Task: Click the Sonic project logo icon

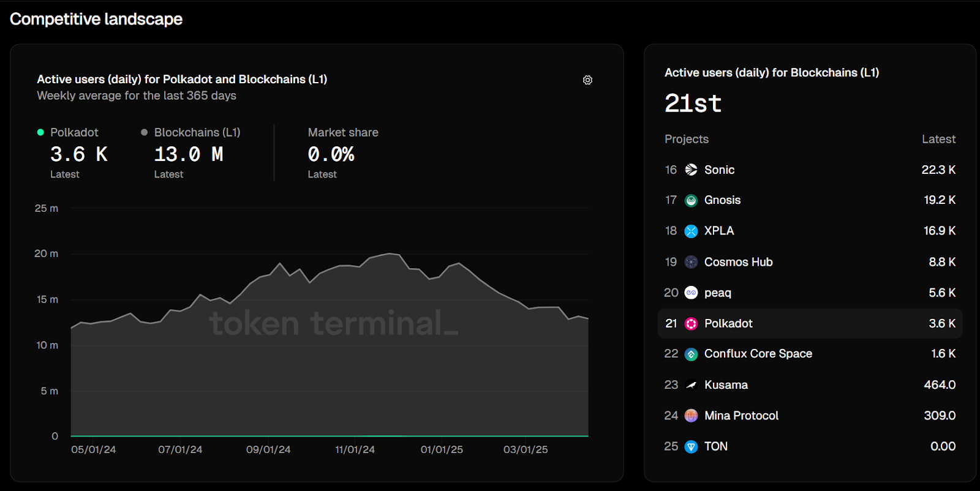Action: pyautogui.click(x=691, y=170)
